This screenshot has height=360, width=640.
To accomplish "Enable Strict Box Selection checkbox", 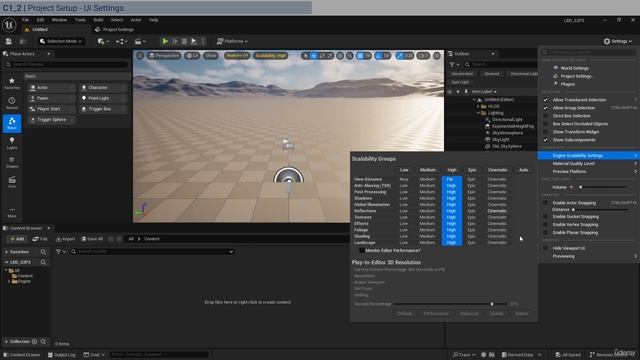I will [545, 116].
